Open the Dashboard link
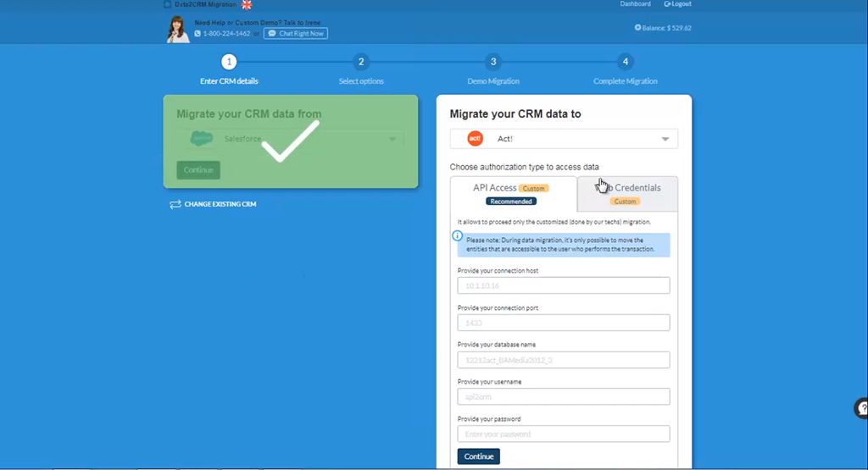This screenshot has width=868, height=470. [x=635, y=4]
